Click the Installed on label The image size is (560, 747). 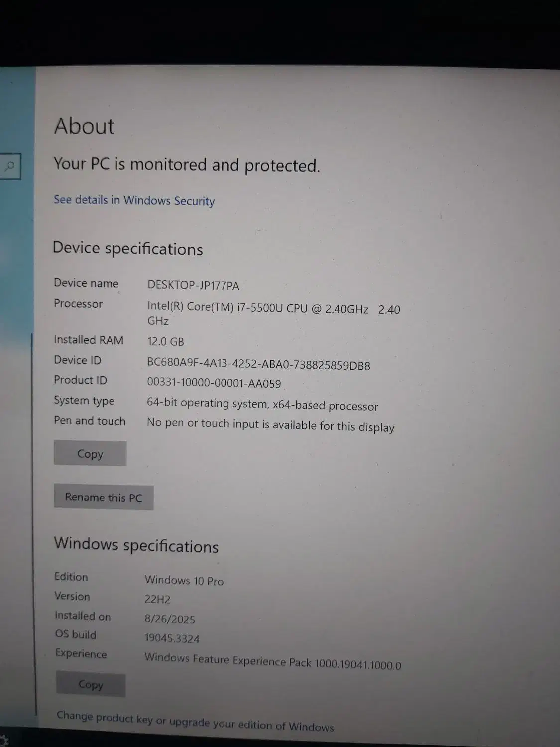tap(83, 616)
